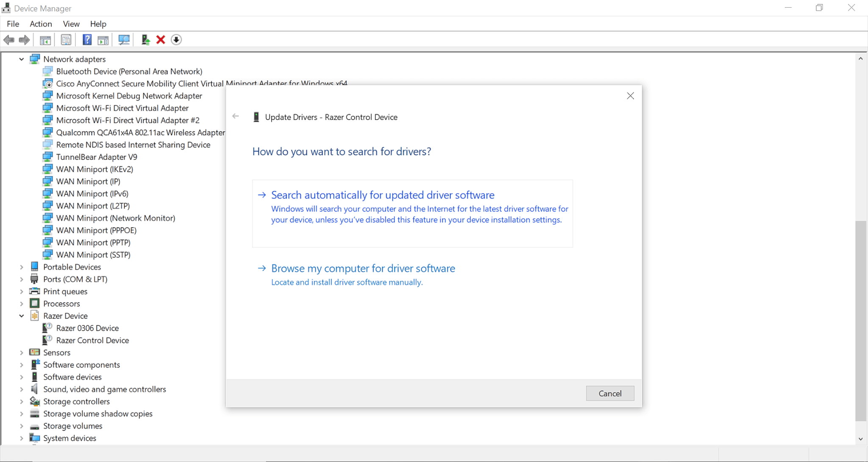Image resolution: width=868 pixels, height=462 pixels.
Task: Click Show/Hide Console Tree toolbar icon
Action: pyautogui.click(x=45, y=40)
